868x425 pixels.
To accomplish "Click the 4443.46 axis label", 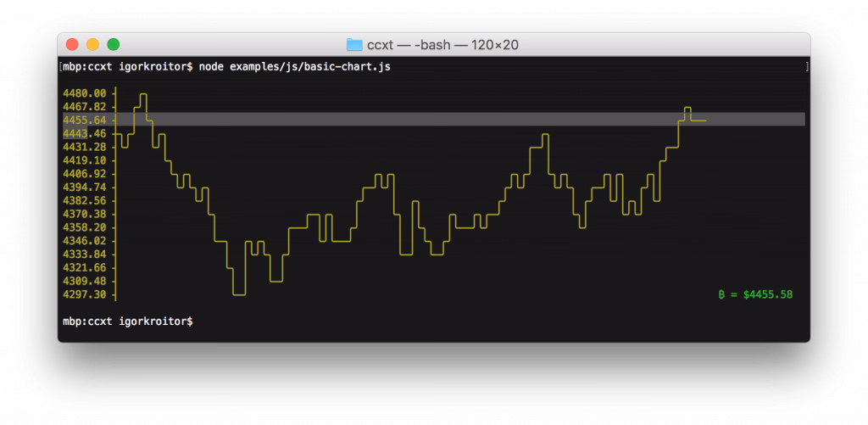I will pos(84,134).
